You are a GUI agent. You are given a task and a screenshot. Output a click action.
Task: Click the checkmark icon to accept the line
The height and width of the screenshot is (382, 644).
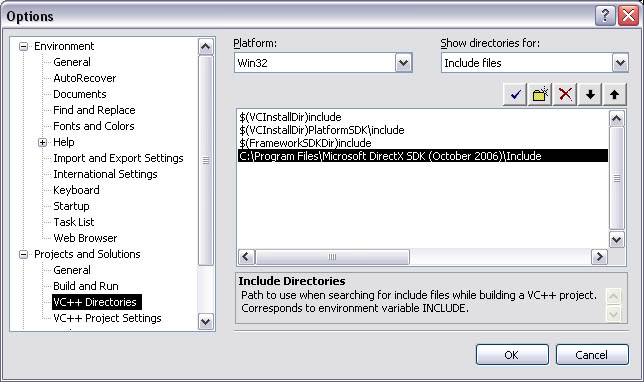(515, 95)
